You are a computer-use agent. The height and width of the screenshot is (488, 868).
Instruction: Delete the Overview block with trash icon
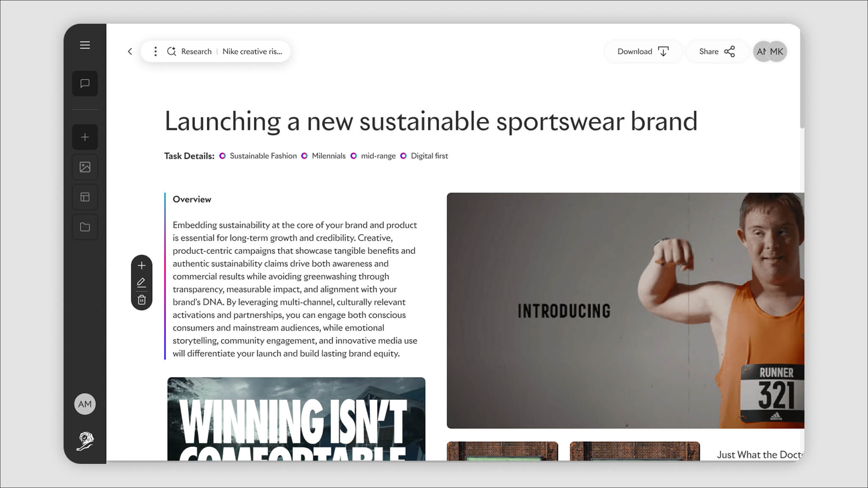pyautogui.click(x=142, y=300)
